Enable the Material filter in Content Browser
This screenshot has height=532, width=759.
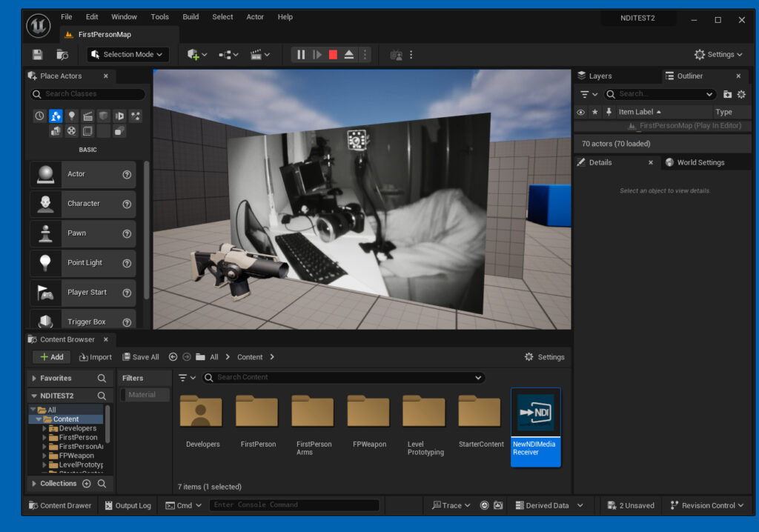point(145,394)
